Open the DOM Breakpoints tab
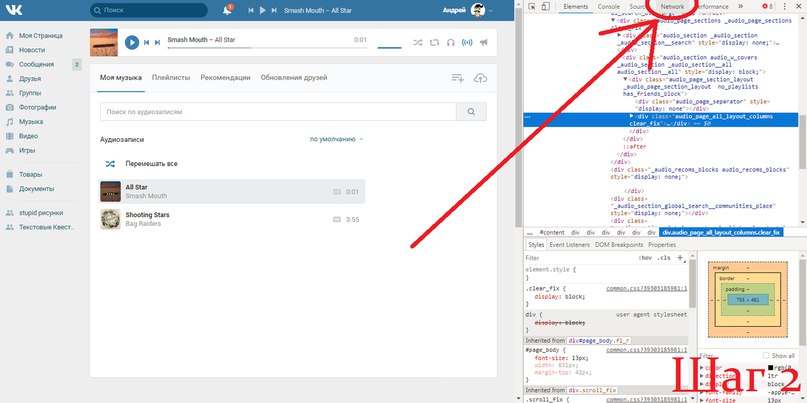 619,245
